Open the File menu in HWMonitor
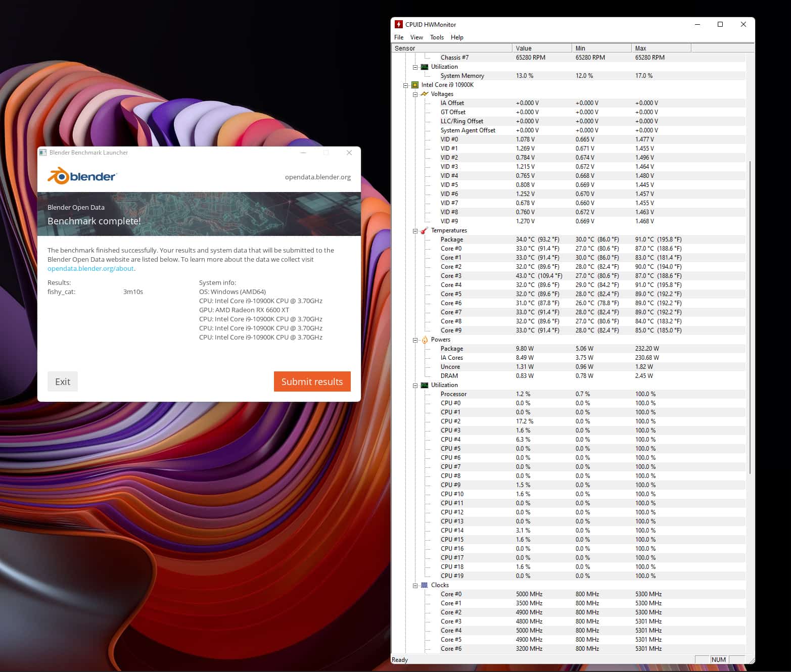The height and width of the screenshot is (672, 791). pyautogui.click(x=399, y=37)
